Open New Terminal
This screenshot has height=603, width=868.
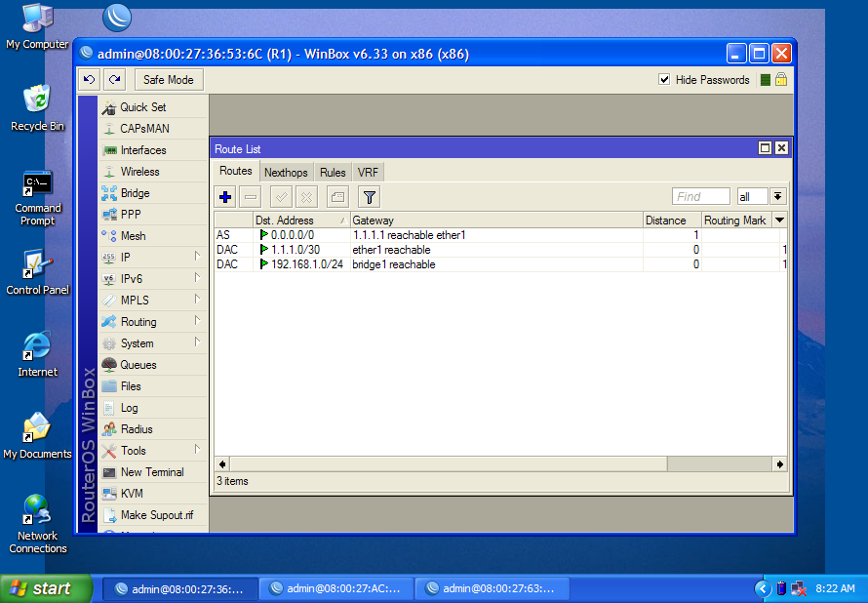point(153,472)
